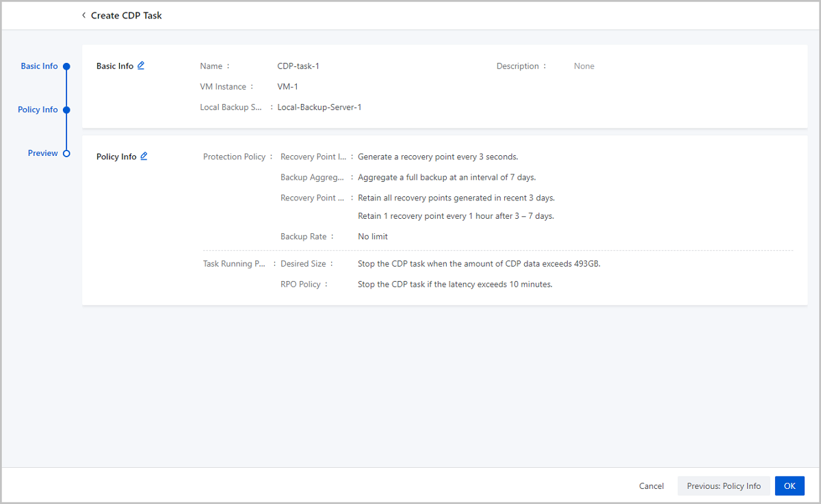
Task: Click the truncated Task Running P... label
Action: [233, 263]
